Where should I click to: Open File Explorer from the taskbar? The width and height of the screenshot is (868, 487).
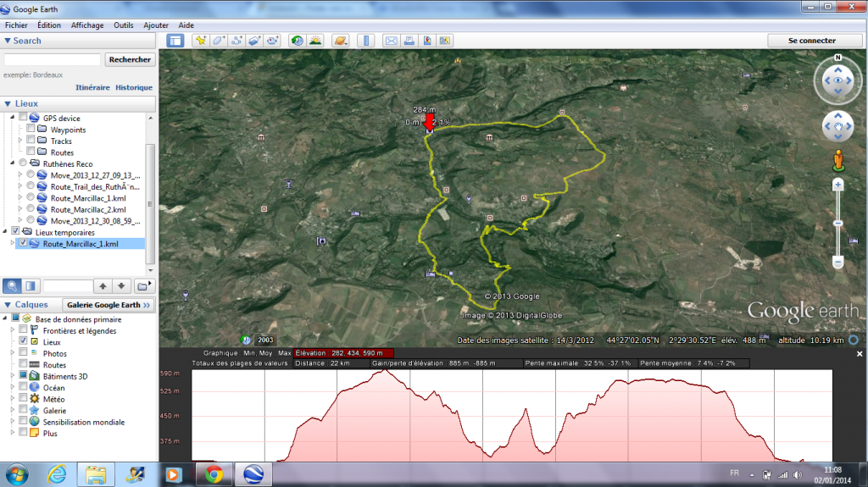[96, 474]
